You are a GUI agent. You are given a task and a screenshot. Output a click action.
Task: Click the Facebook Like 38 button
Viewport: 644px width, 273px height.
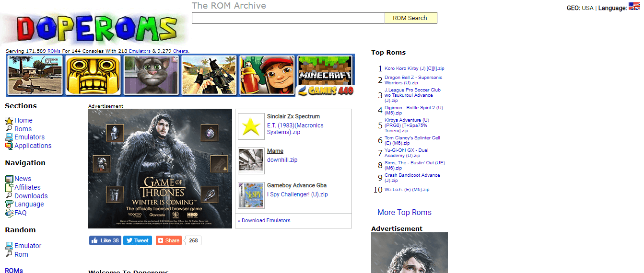point(105,240)
